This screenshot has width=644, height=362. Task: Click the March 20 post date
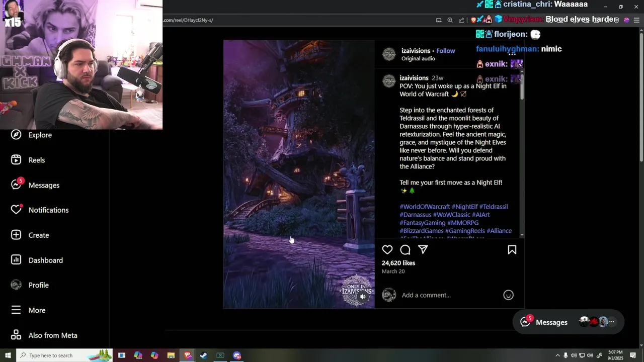tap(393, 271)
